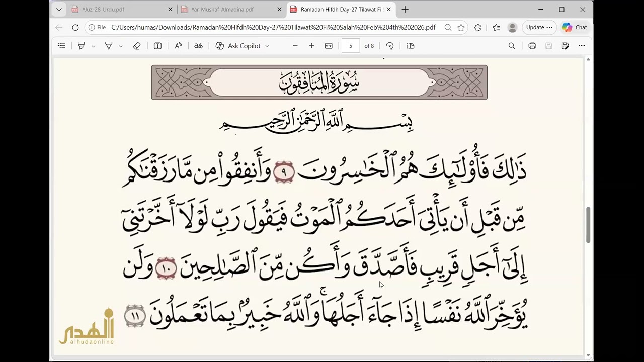Click the scrollbar up arrow
644x362 pixels.
[x=588, y=59]
